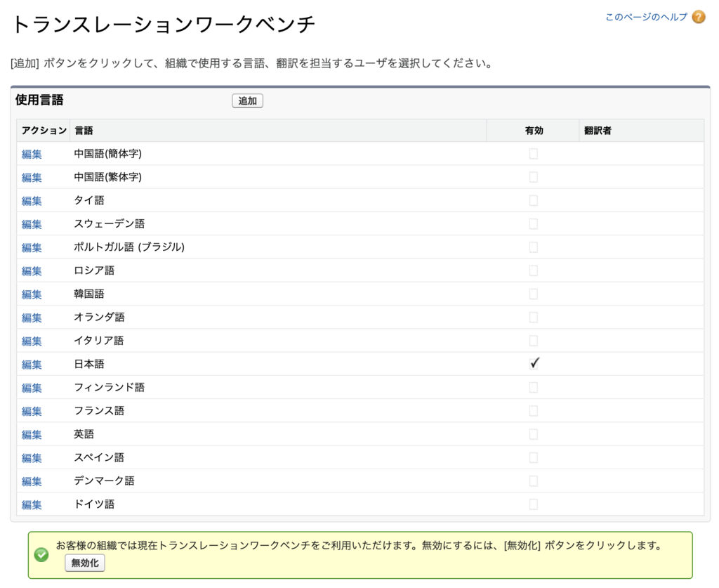Enable the 有効 checkbox for 英語
The width and height of the screenshot is (719, 588).
point(534,434)
